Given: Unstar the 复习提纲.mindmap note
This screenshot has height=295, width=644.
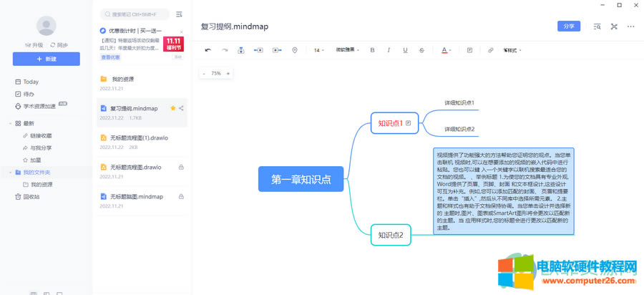Looking at the screenshot, I should coord(172,108).
